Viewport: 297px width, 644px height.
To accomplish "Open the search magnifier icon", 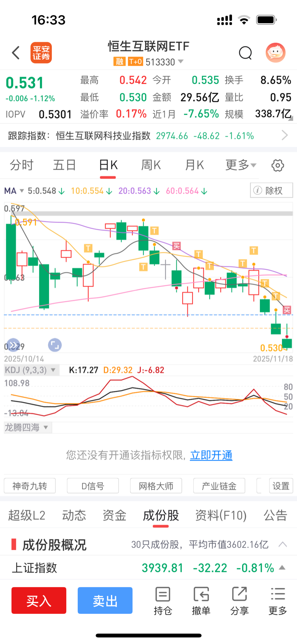I will pos(245,53).
